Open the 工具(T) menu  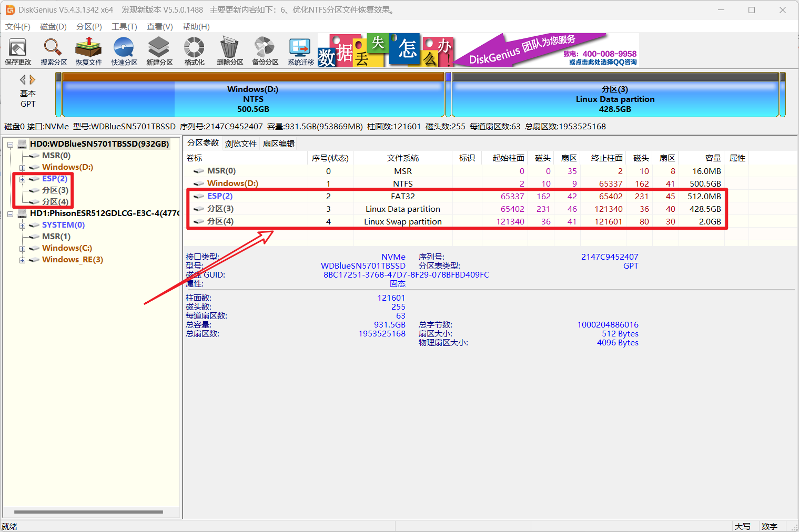[x=124, y=26]
